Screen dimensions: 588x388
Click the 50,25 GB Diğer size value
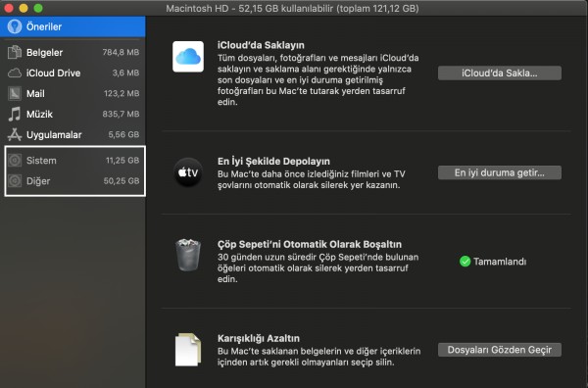[122, 181]
